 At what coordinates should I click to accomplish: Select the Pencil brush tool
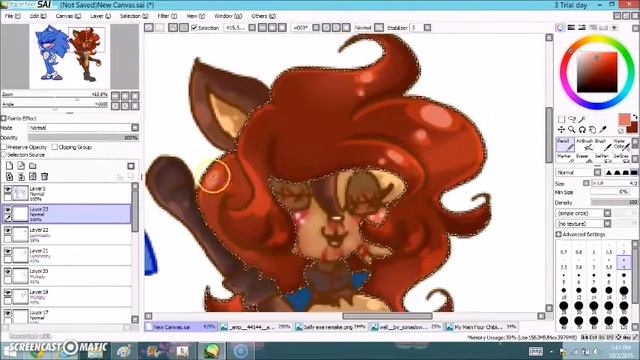pos(565,144)
